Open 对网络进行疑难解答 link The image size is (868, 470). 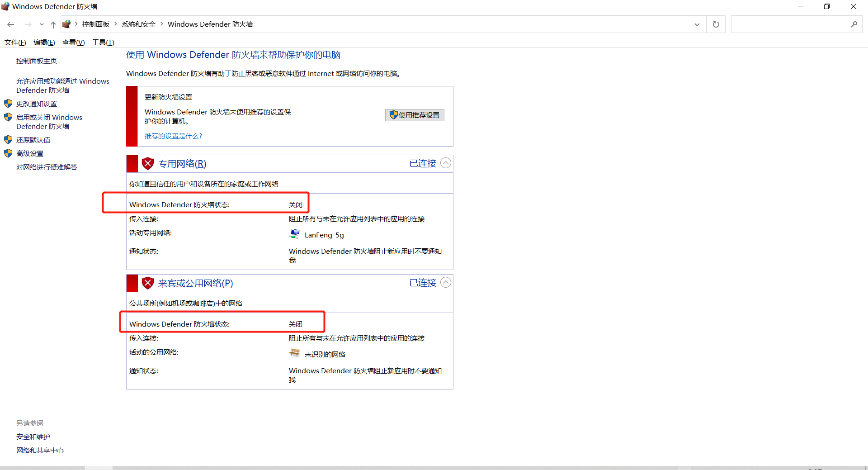pyautogui.click(x=47, y=167)
